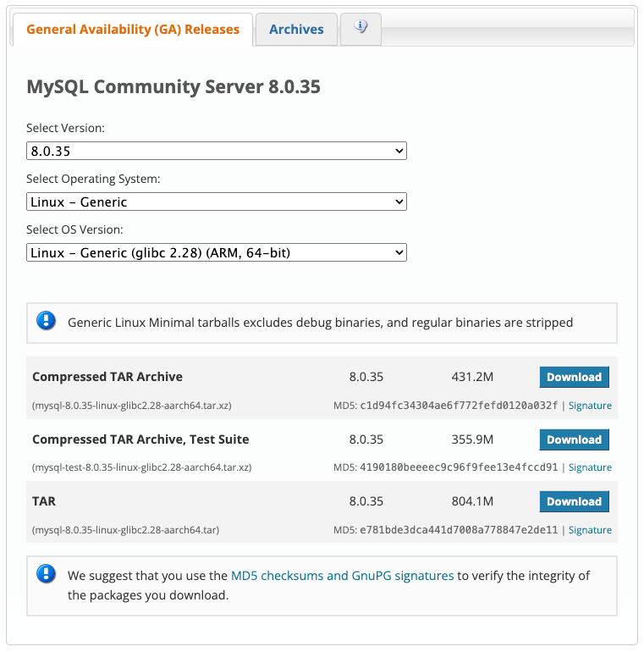Image resolution: width=644 pixels, height=652 pixels.
Task: Click the Select OS Version label
Action: pos(74,229)
